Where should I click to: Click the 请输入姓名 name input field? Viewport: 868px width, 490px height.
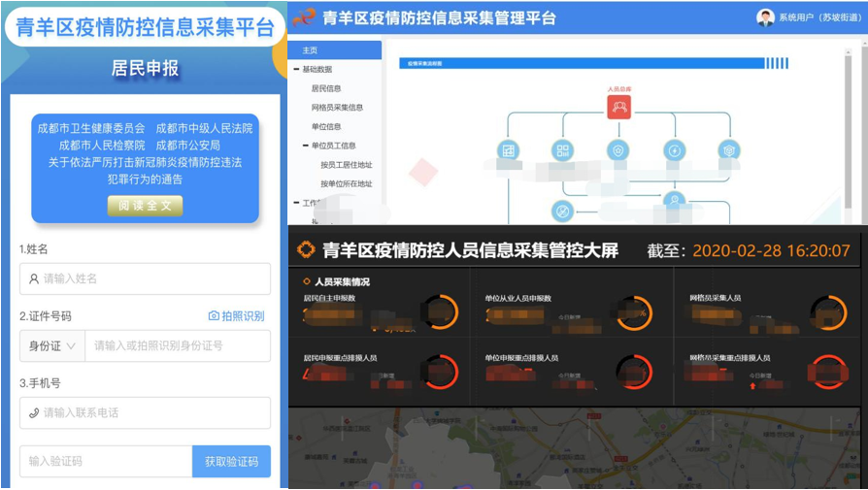tap(145, 278)
